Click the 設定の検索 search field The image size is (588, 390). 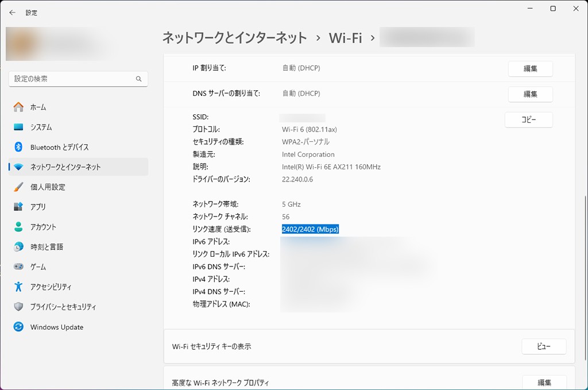click(x=72, y=79)
